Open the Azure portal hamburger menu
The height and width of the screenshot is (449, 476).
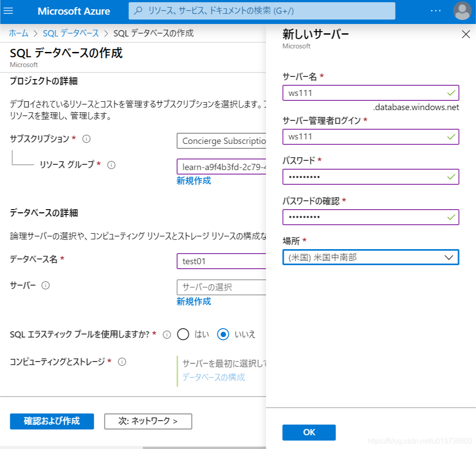click(9, 11)
